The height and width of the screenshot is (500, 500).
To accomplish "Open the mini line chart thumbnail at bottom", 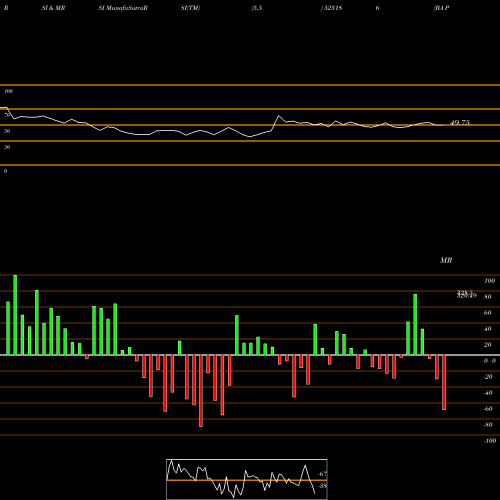I will (x=247, y=479).
